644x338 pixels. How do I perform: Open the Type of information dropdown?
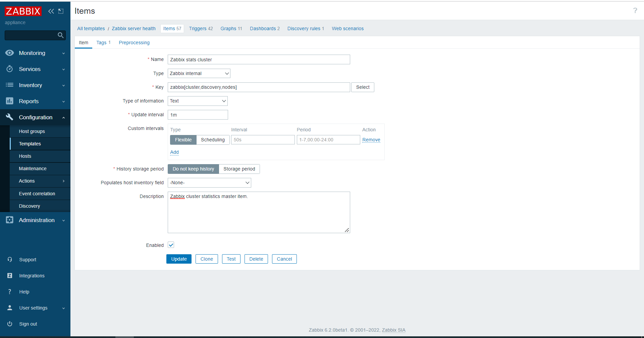198,101
